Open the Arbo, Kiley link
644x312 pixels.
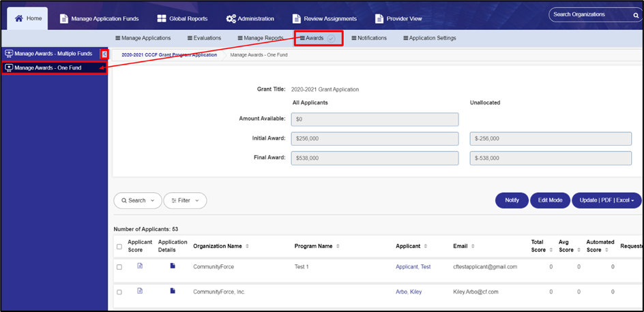tap(409, 292)
